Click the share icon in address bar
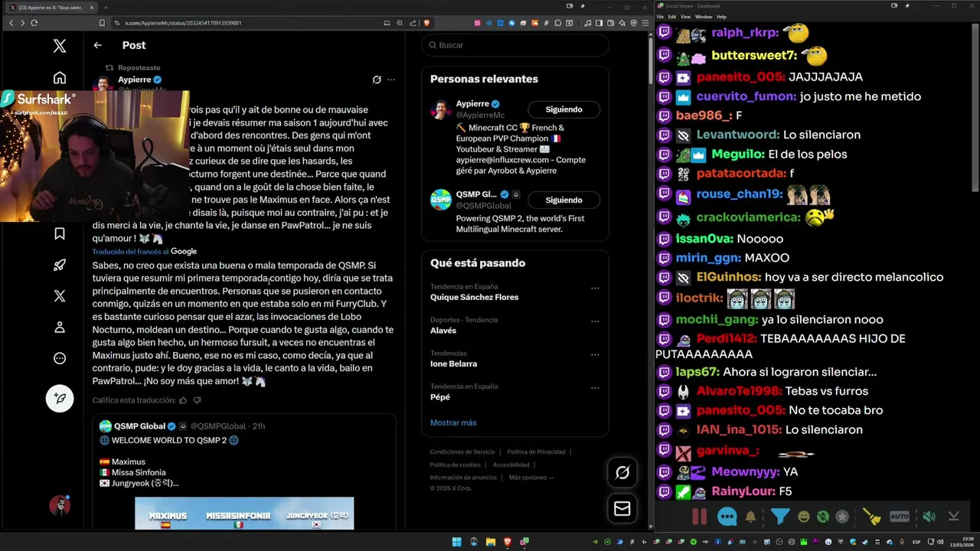980x551 pixels. coord(413,23)
